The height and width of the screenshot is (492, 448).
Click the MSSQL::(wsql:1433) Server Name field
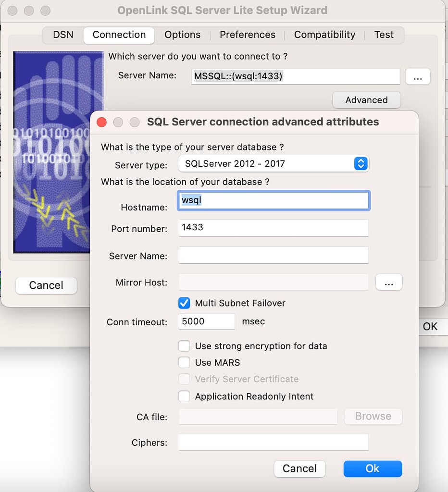[x=296, y=76]
